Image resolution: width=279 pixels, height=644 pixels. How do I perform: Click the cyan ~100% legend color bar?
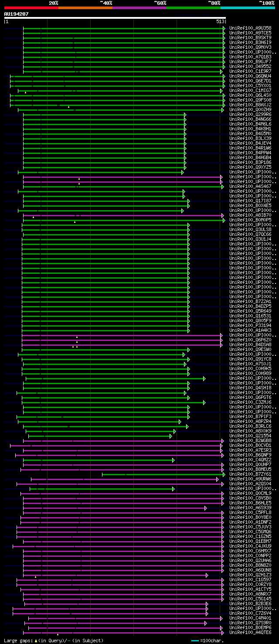(248, 8)
